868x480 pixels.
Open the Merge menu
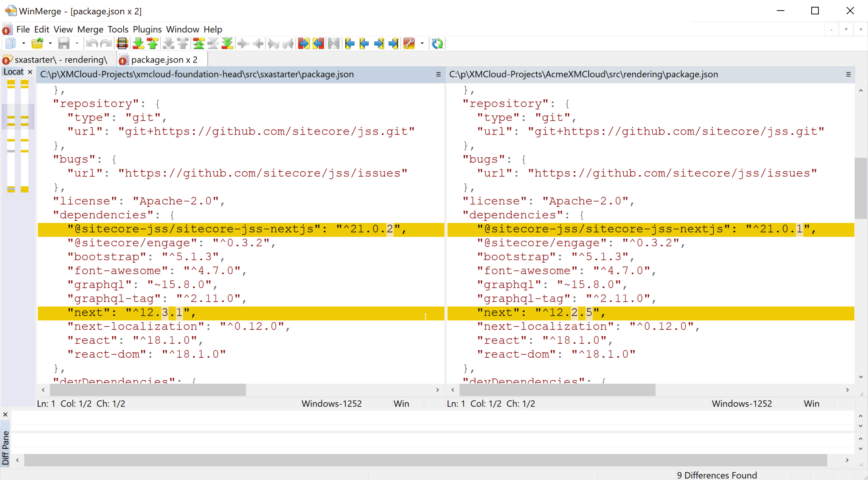90,29
